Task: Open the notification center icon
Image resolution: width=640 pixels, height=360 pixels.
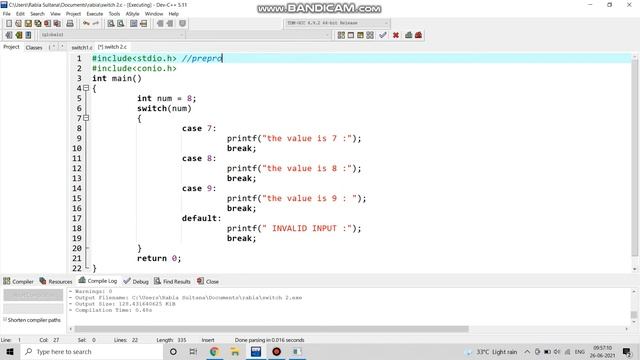Action: coord(627,352)
